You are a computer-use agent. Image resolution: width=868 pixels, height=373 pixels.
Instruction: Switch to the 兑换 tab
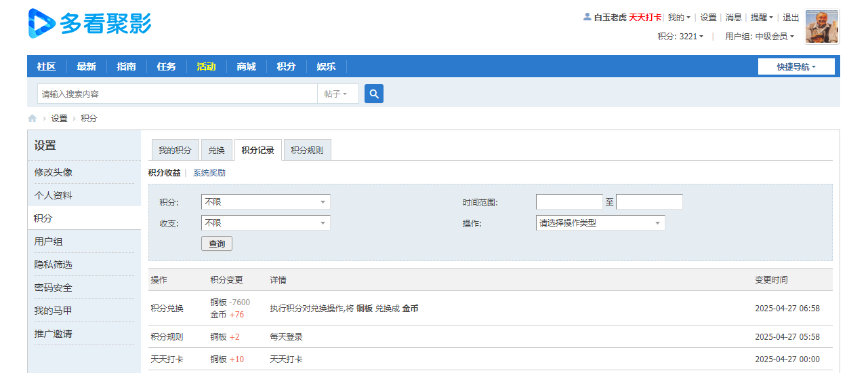point(216,151)
